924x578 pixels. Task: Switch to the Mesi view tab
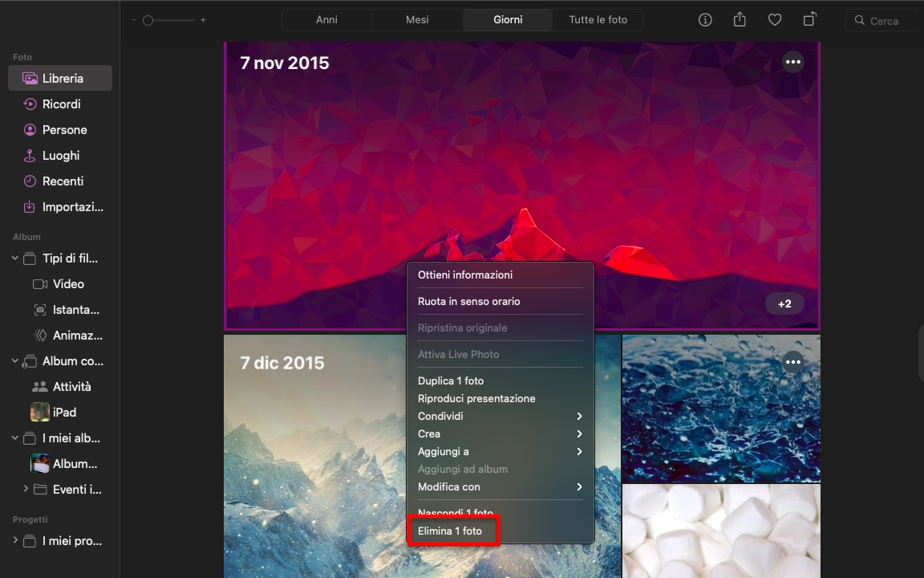tap(416, 19)
